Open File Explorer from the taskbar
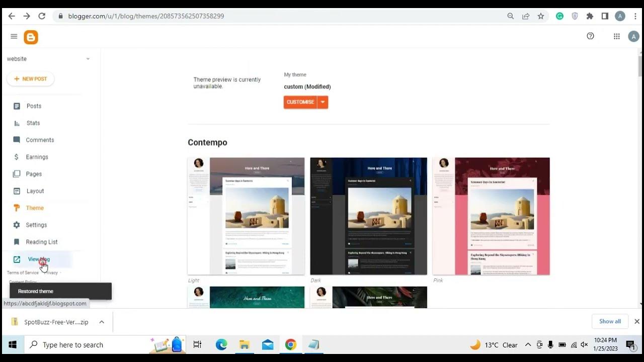 click(245, 345)
